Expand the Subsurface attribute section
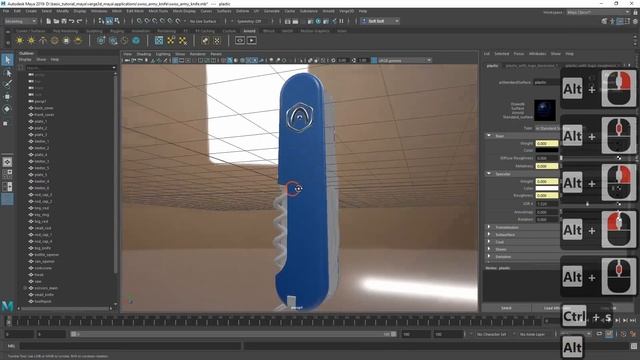Image resolution: width=640 pixels, height=360 pixels. (x=489, y=234)
